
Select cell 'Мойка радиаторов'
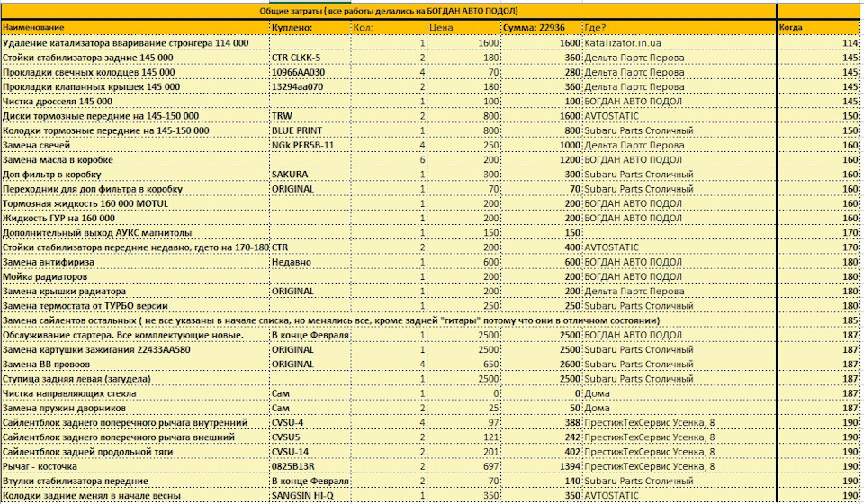click(x=135, y=276)
